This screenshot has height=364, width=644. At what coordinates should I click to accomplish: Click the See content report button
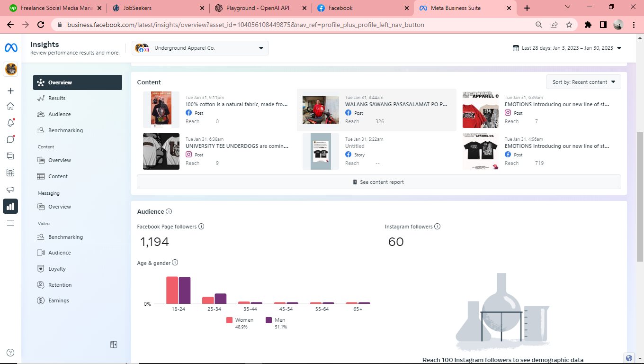pyautogui.click(x=379, y=182)
